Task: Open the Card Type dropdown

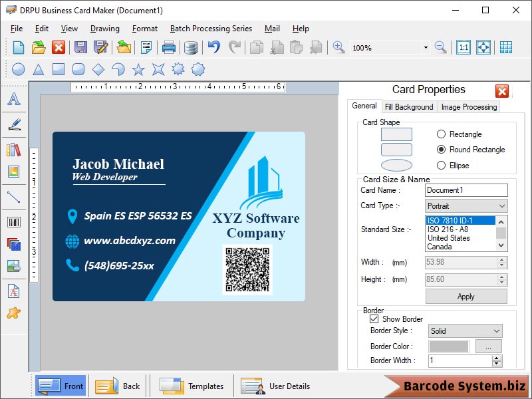Action: pyautogui.click(x=467, y=206)
